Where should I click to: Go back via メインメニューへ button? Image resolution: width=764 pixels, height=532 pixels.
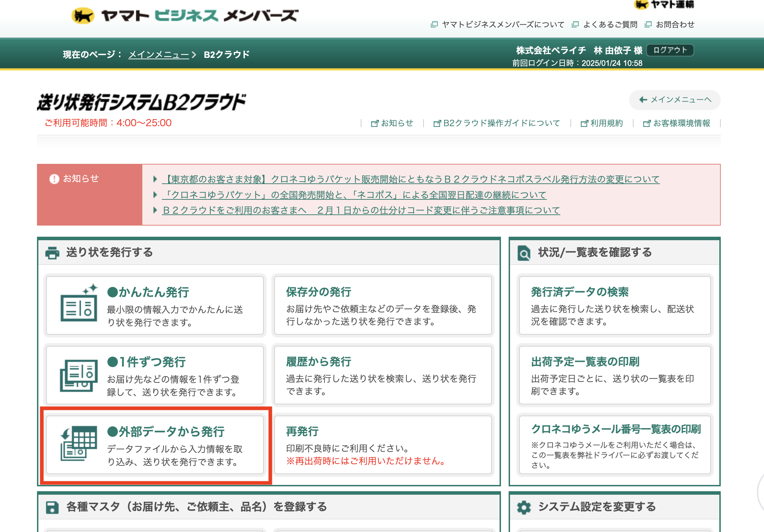[675, 100]
